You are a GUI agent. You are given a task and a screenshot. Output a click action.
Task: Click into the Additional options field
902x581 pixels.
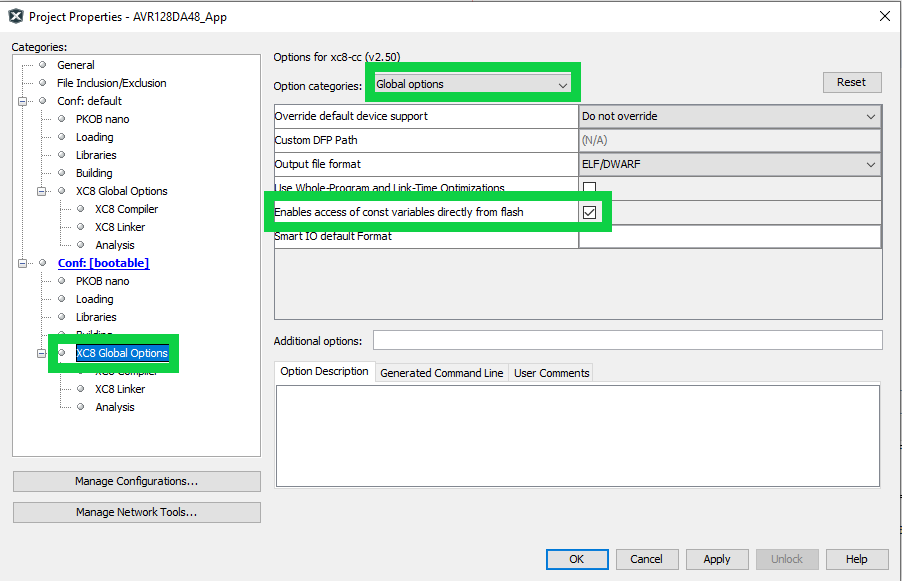627,340
